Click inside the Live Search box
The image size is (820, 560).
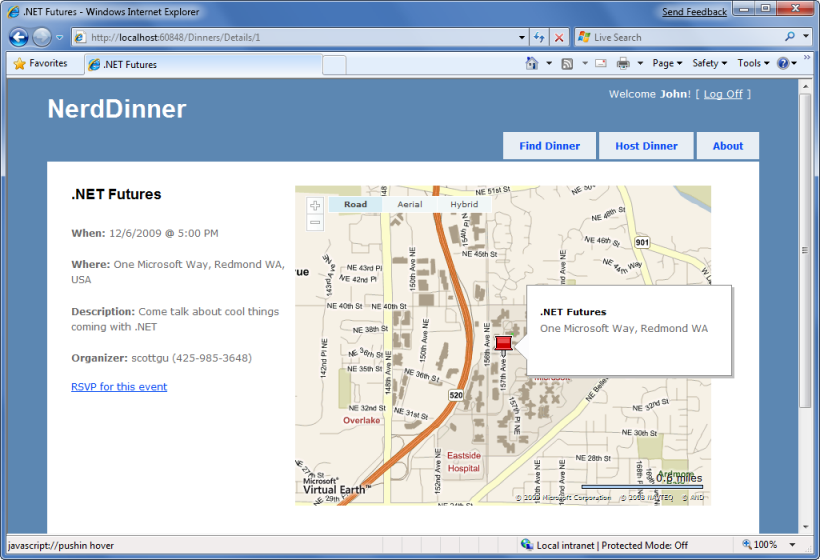(680, 37)
